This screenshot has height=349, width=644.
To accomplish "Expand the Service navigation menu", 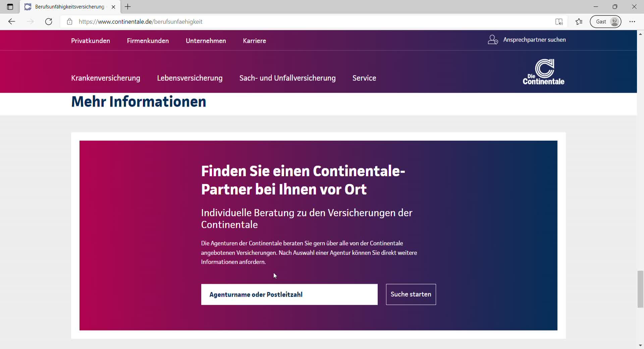I will click(x=364, y=78).
